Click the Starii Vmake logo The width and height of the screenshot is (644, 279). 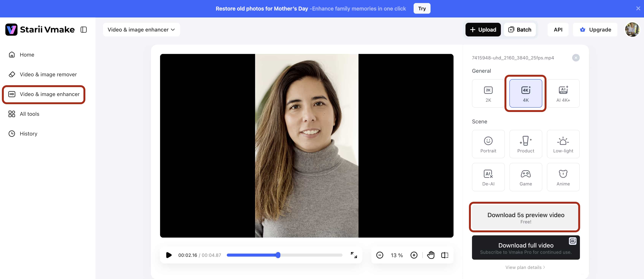tap(40, 30)
